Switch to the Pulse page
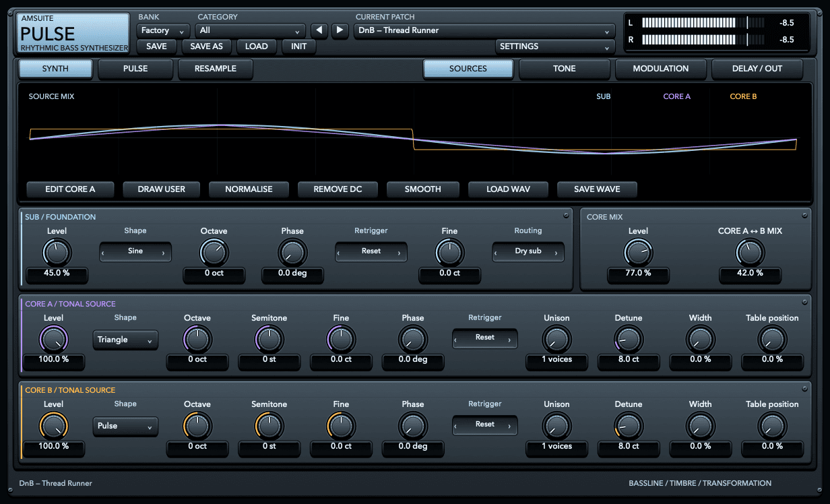This screenshot has height=504, width=830. point(135,69)
